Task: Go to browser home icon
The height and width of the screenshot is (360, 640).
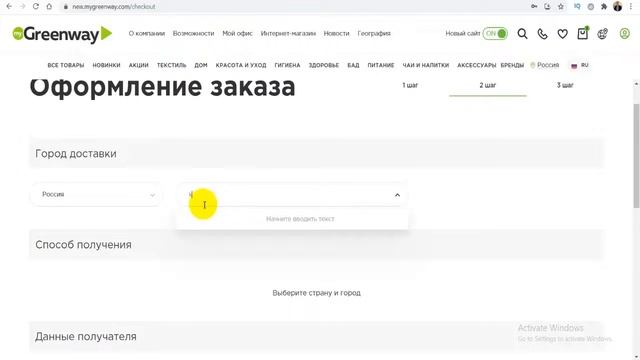Action: [x=49, y=7]
